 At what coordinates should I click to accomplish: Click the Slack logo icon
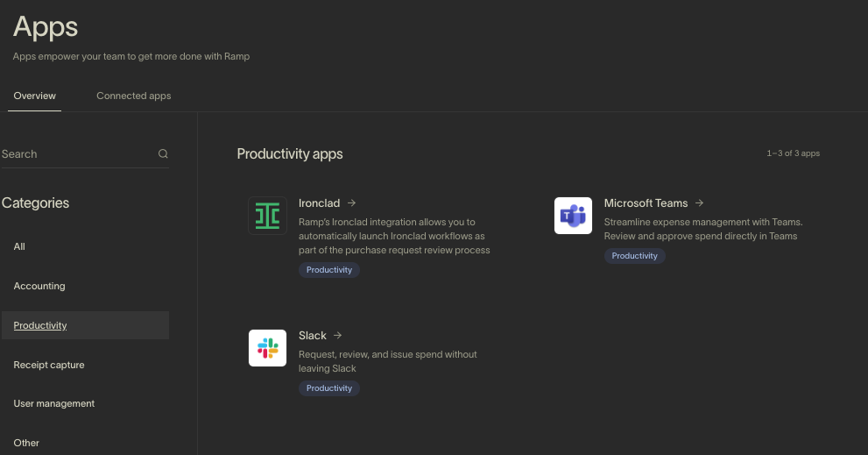[267, 348]
